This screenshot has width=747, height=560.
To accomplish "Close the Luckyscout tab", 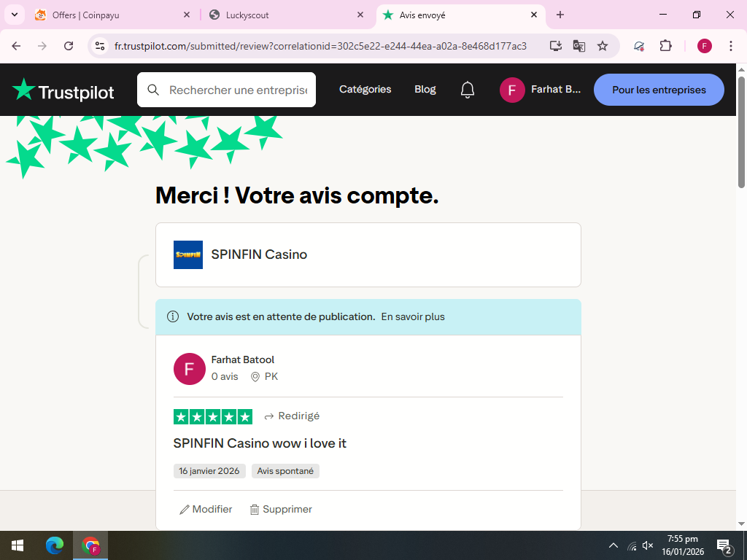I will coord(360,15).
